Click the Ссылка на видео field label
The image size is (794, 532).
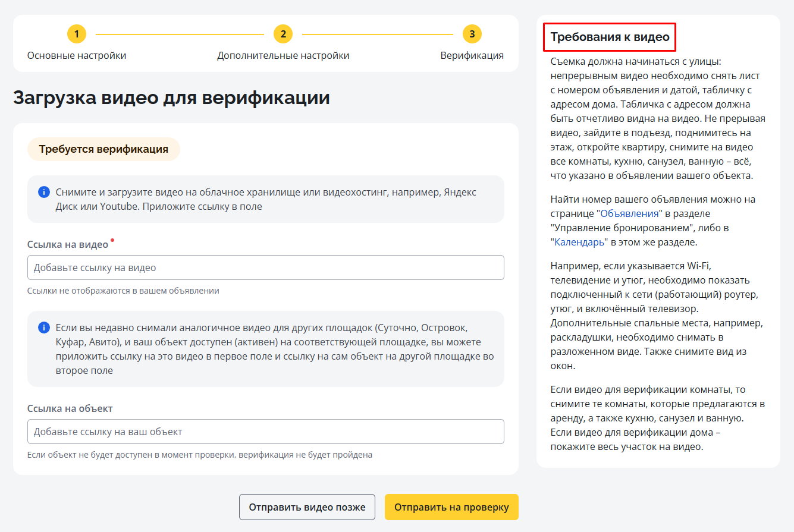pyautogui.click(x=68, y=244)
